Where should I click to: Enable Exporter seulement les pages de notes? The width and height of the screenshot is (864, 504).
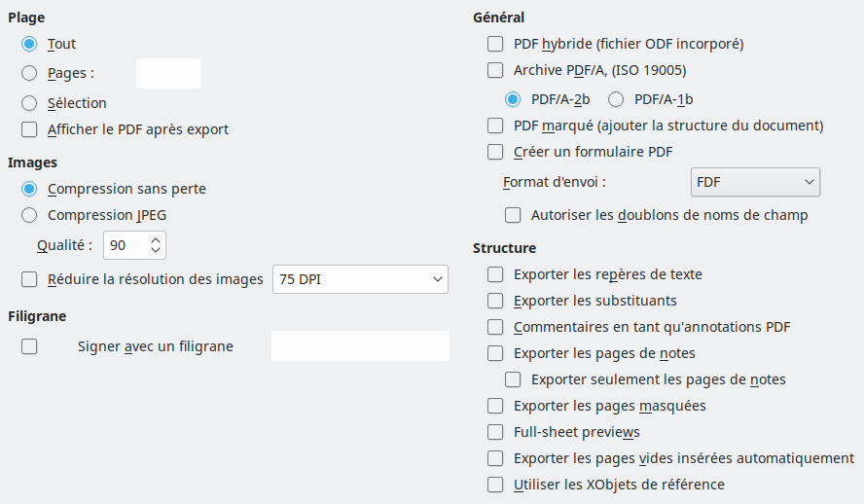click(x=513, y=379)
